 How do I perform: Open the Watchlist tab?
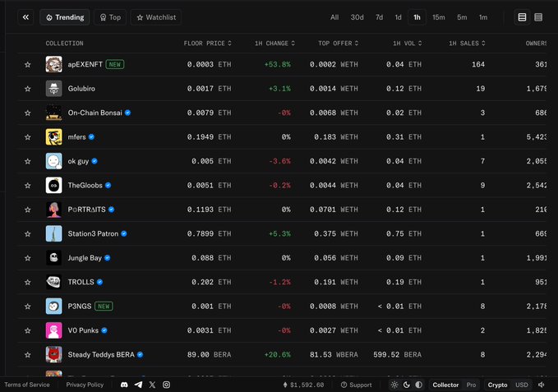click(156, 17)
